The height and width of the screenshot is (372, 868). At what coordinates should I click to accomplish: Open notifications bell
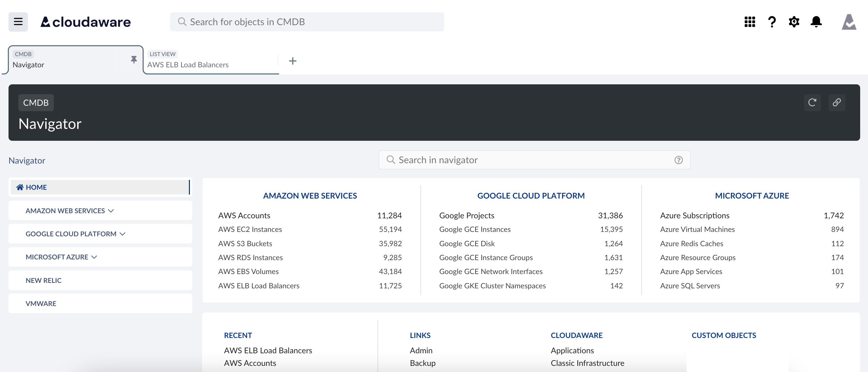[816, 22]
